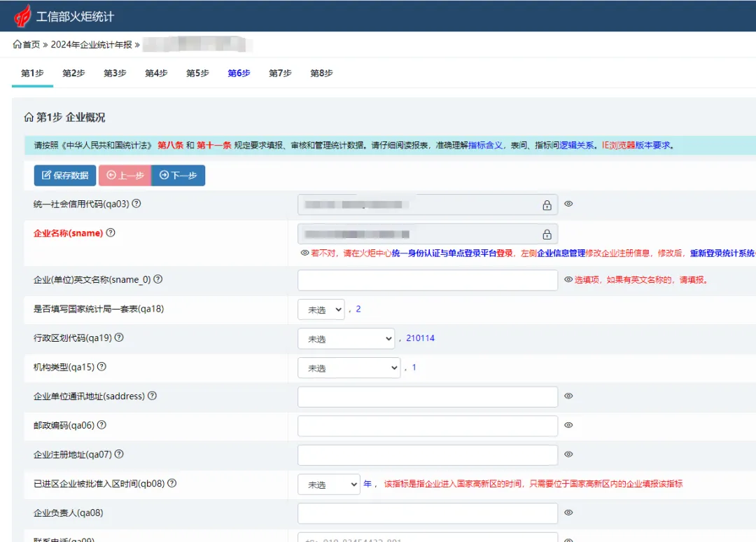The width and height of the screenshot is (756, 542).
Task: Click help icon next to 企业名称(sname)
Action: [111, 232]
